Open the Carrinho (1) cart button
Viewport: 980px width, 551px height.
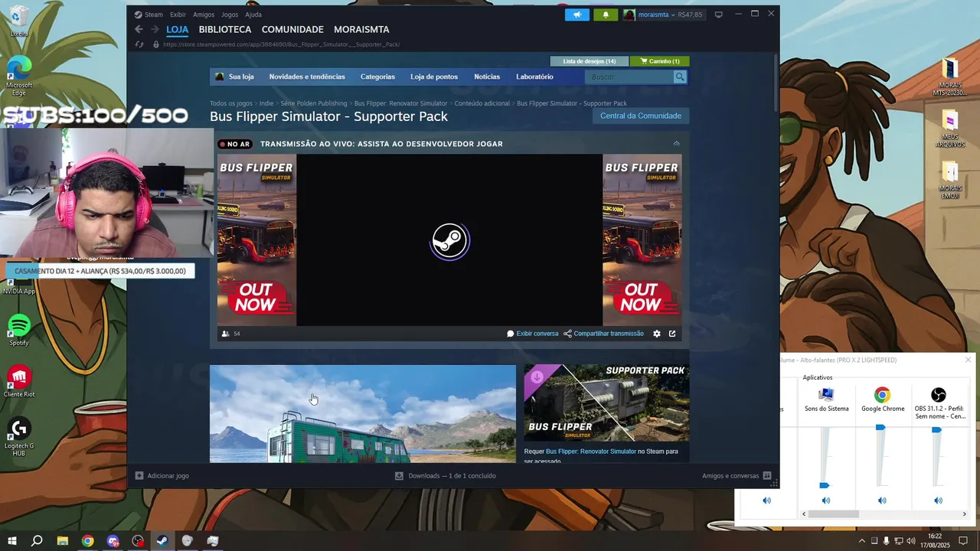660,61
